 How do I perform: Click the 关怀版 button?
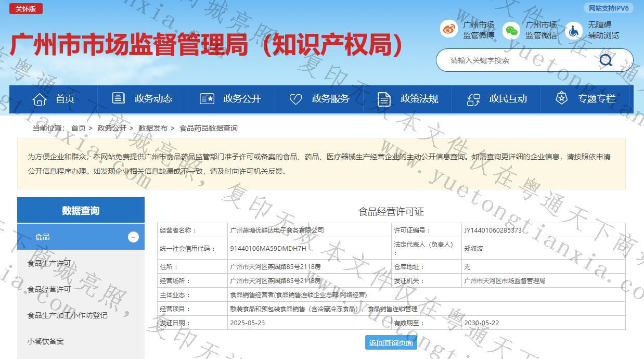[x=26, y=9]
